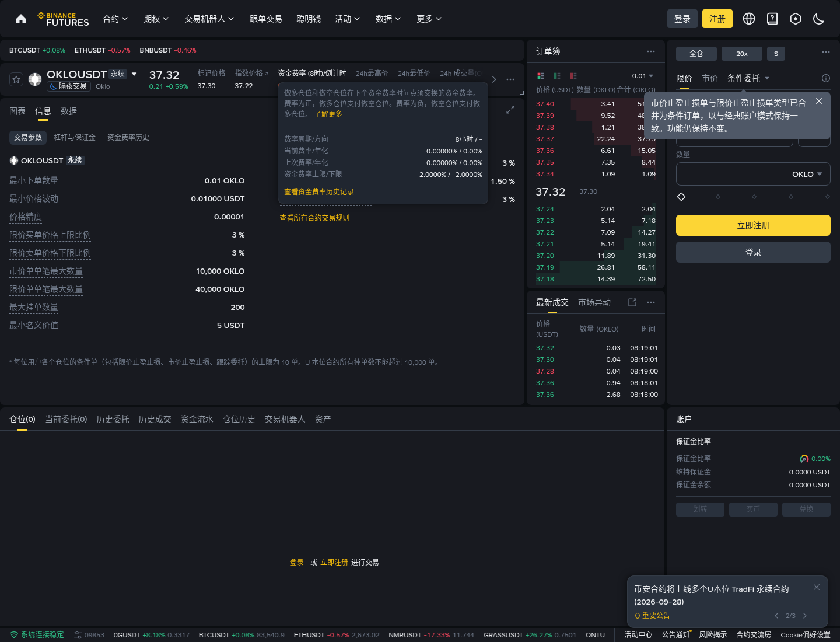Open ticker preferences at status bar
840x642 pixels.
(78, 635)
